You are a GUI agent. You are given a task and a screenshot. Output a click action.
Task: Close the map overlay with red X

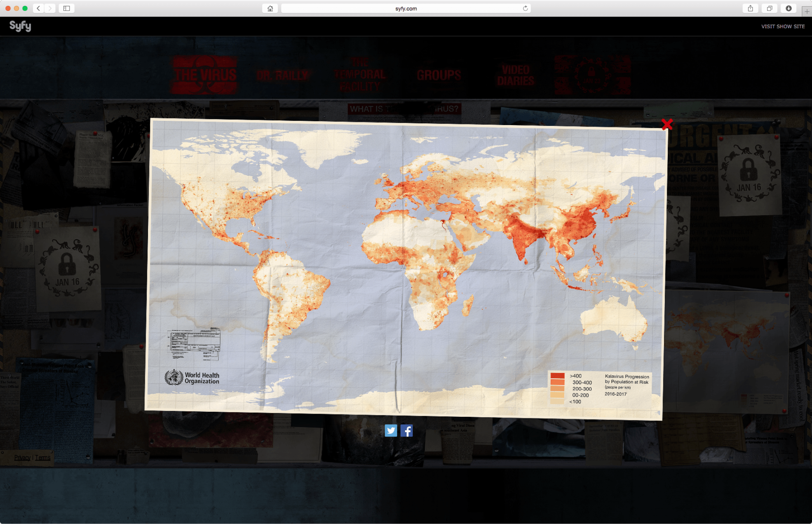pos(667,124)
